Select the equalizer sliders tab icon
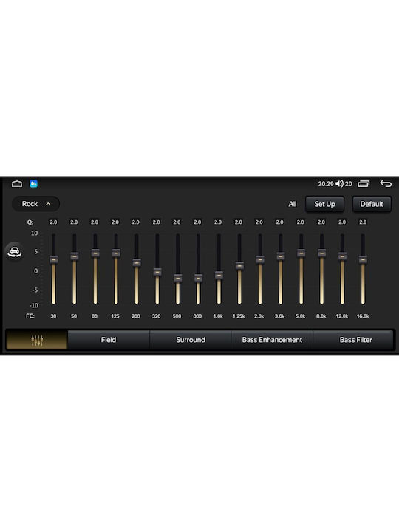This screenshot has height=532, width=399. pyautogui.click(x=37, y=340)
